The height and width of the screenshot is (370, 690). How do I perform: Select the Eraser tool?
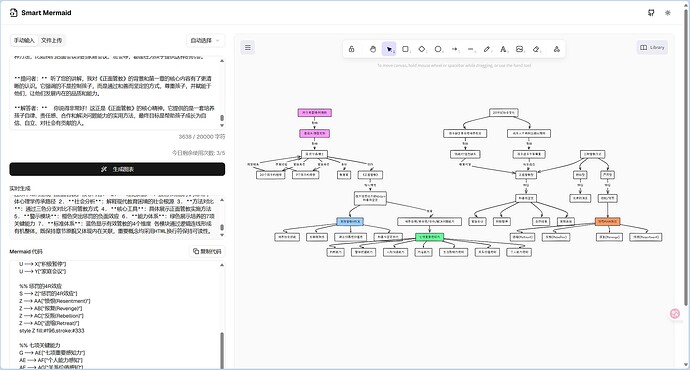click(536, 49)
